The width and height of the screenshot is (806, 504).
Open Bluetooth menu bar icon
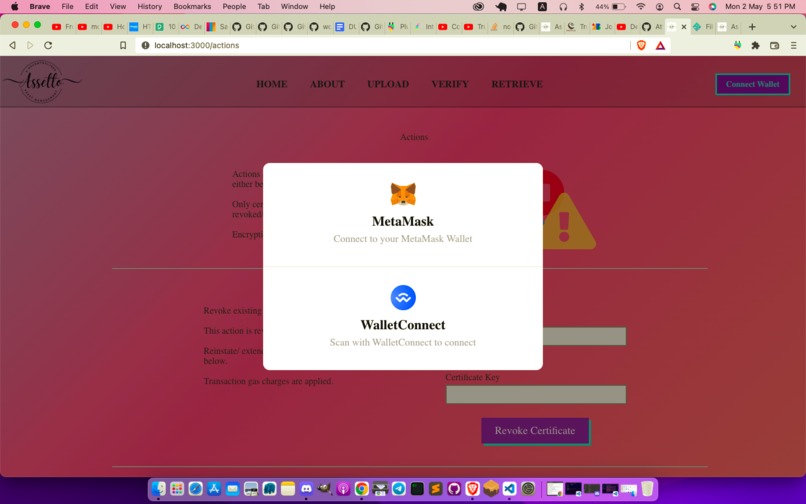coord(581,7)
